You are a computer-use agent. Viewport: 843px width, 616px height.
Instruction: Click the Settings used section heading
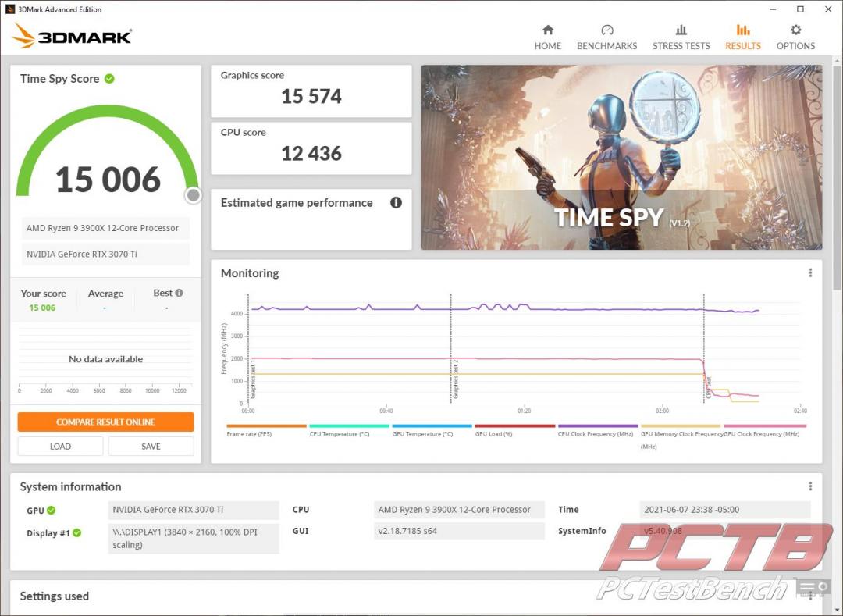click(55, 596)
